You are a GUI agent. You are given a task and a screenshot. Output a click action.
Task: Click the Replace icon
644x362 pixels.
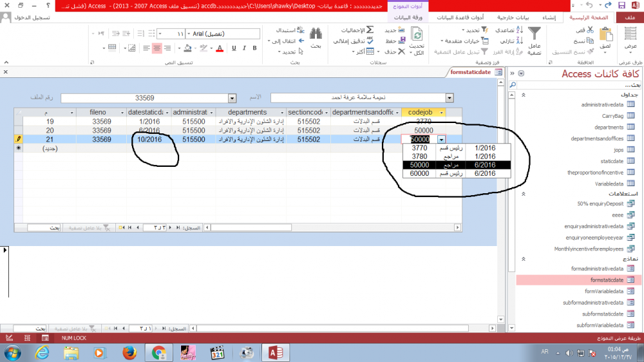(300, 30)
